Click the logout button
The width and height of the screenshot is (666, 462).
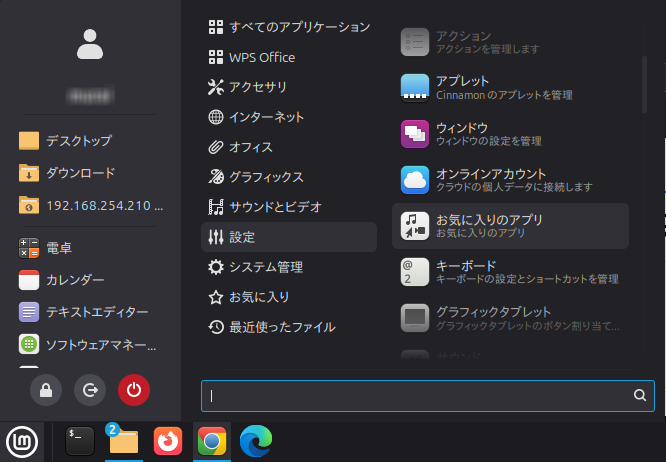point(90,390)
